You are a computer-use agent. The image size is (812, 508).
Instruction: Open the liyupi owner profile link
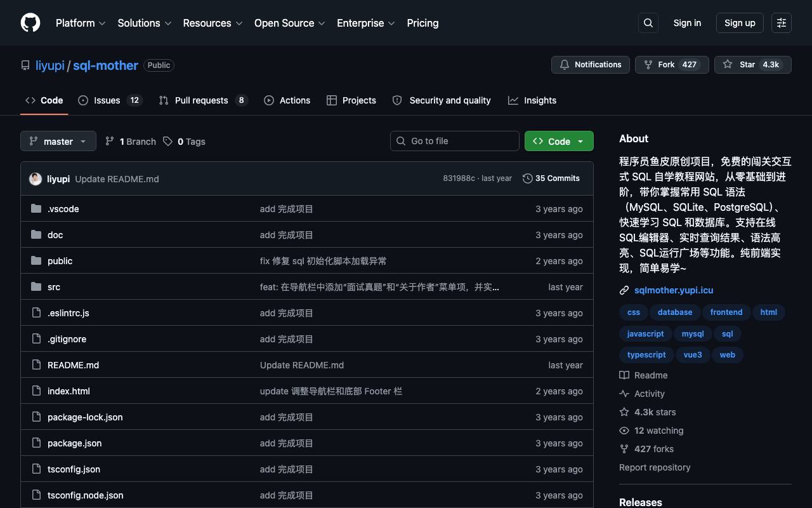[x=50, y=65]
